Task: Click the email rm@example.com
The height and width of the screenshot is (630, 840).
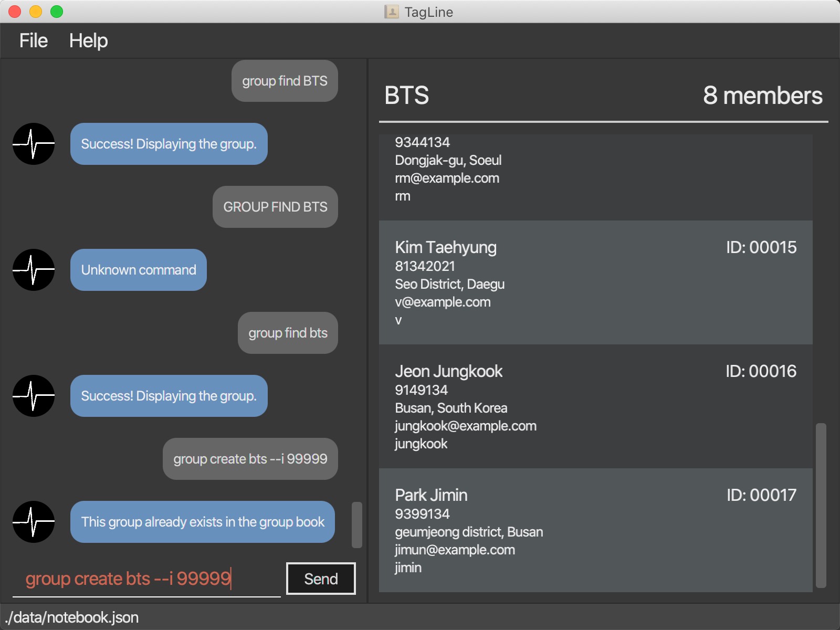Action: 447,178
